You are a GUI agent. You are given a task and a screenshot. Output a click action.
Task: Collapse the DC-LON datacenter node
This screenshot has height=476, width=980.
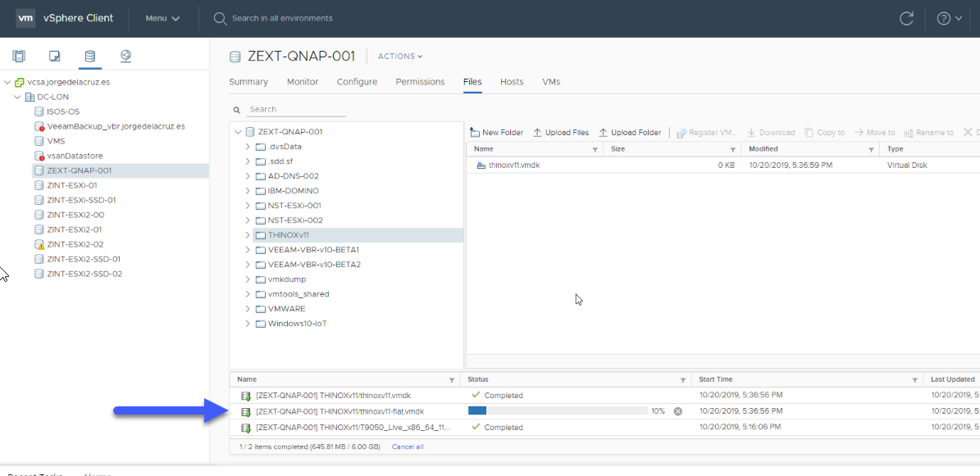click(x=17, y=97)
